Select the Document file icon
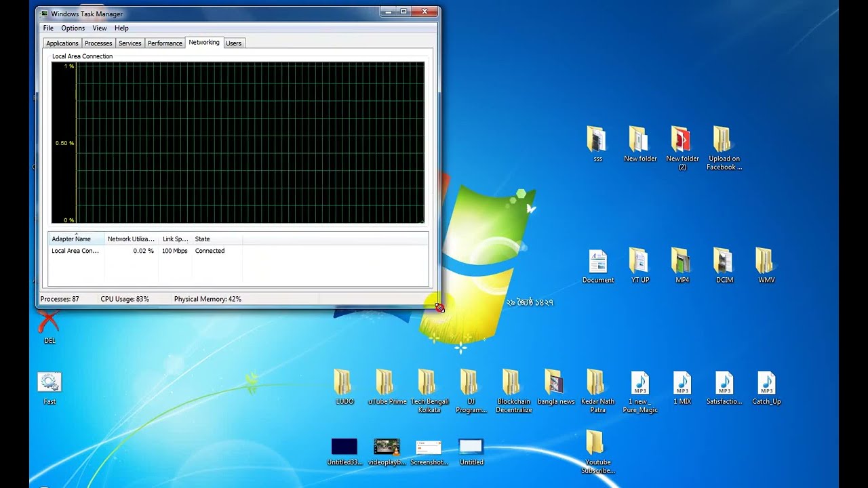The width and height of the screenshot is (868, 488). 598,265
